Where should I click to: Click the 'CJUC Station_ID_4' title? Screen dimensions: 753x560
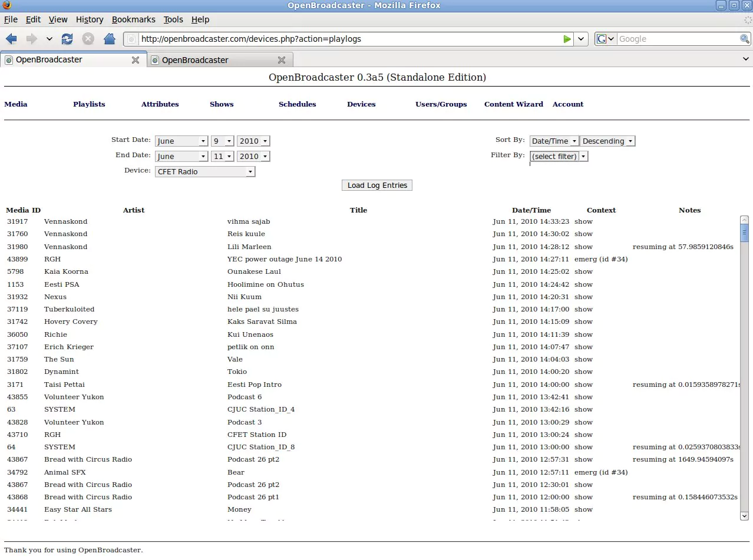[x=261, y=409]
